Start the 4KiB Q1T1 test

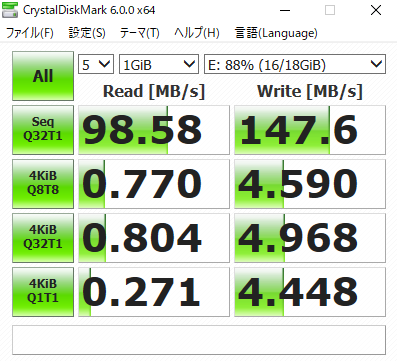click(x=43, y=292)
